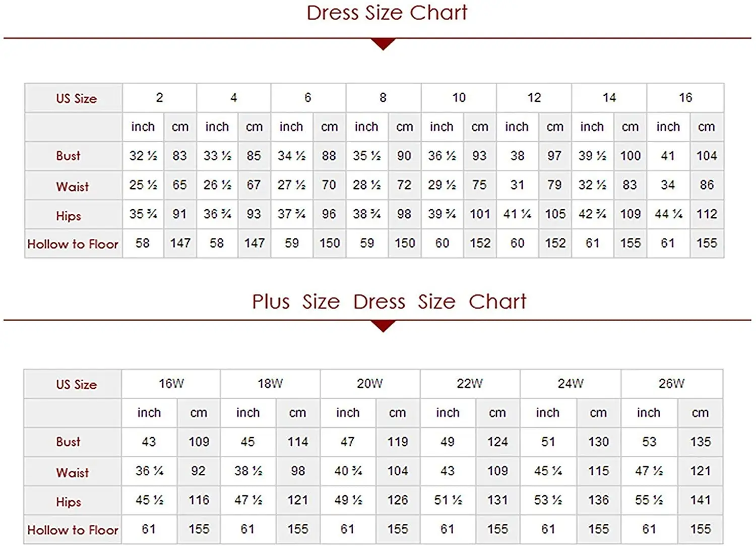Click the US Size cell in the top chart

point(76,99)
